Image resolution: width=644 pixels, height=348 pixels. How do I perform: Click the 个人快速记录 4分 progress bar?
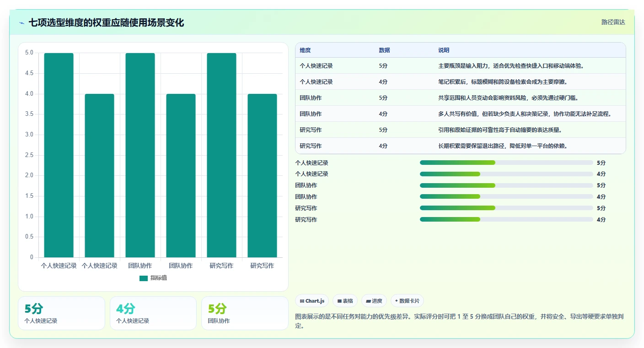pyautogui.click(x=506, y=174)
